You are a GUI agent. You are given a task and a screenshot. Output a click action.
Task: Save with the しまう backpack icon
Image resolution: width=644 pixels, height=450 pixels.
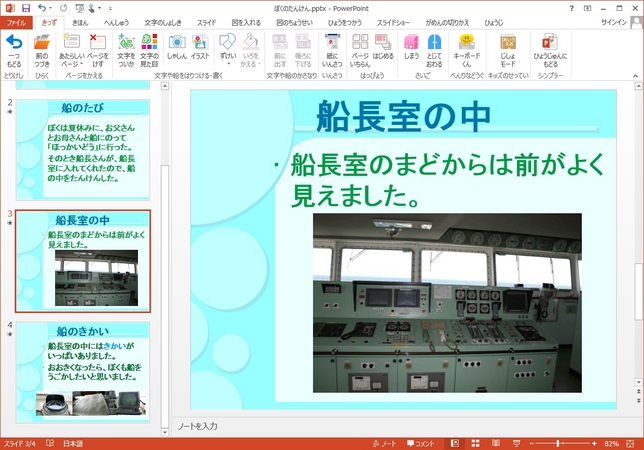coord(411,47)
